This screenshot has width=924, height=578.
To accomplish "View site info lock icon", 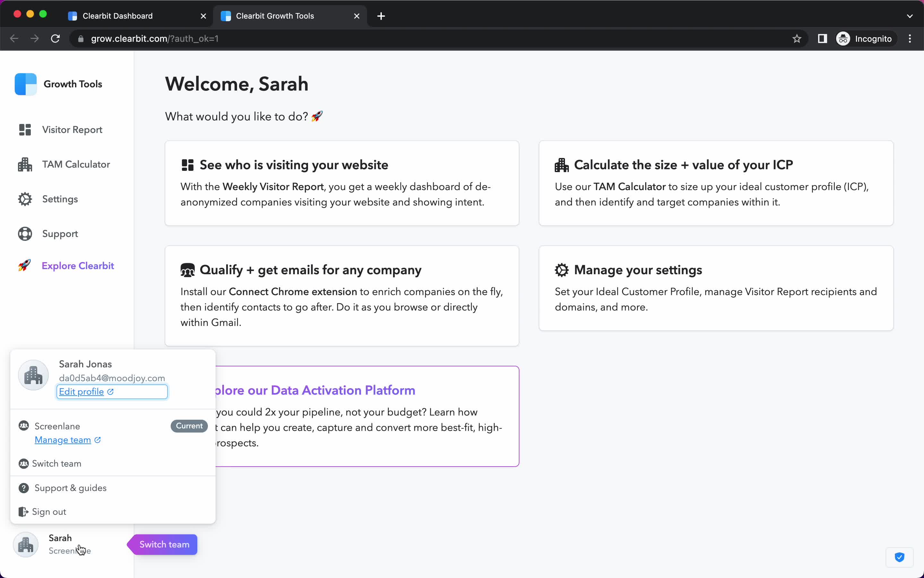I will [81, 39].
